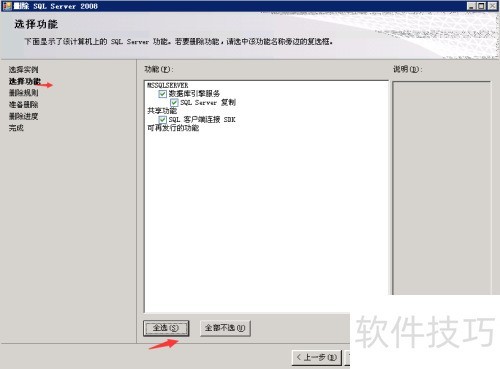Click the SQL 客户端连接 SDK label
Viewport: 500px width, 369px height.
click(202, 120)
